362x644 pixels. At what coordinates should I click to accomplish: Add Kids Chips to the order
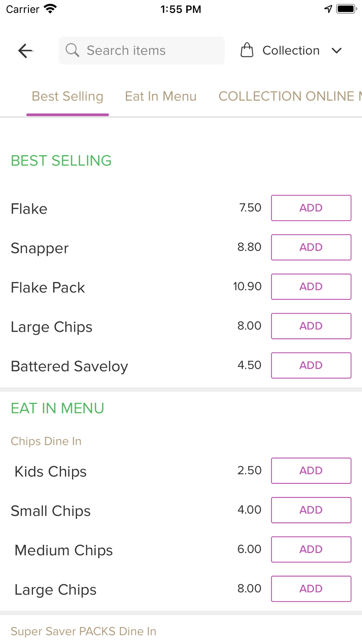(x=311, y=471)
